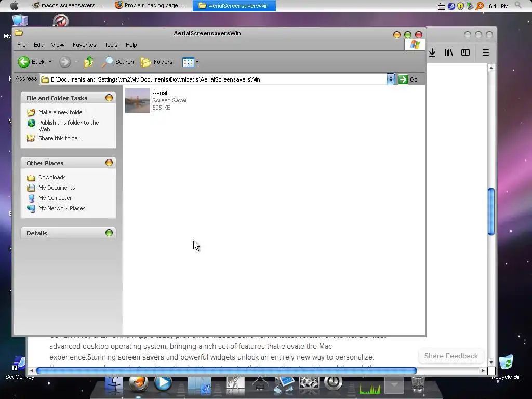Click the browser scroll up arrow

491,68
